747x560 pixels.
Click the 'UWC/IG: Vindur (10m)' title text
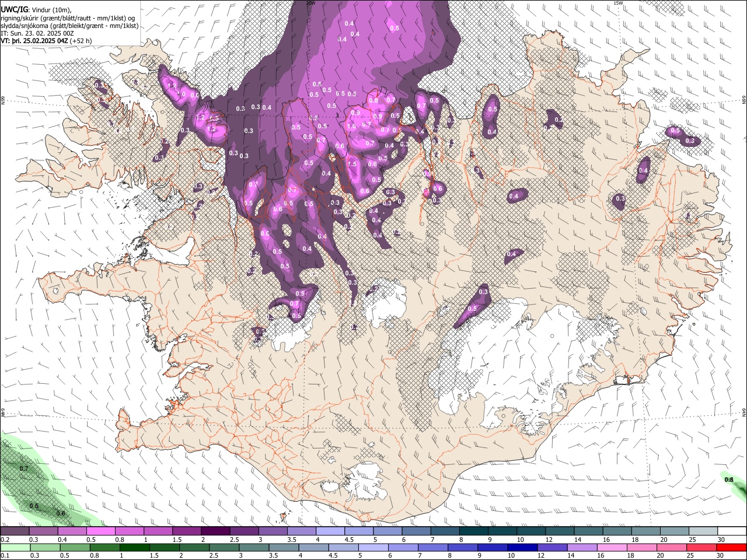36,10
